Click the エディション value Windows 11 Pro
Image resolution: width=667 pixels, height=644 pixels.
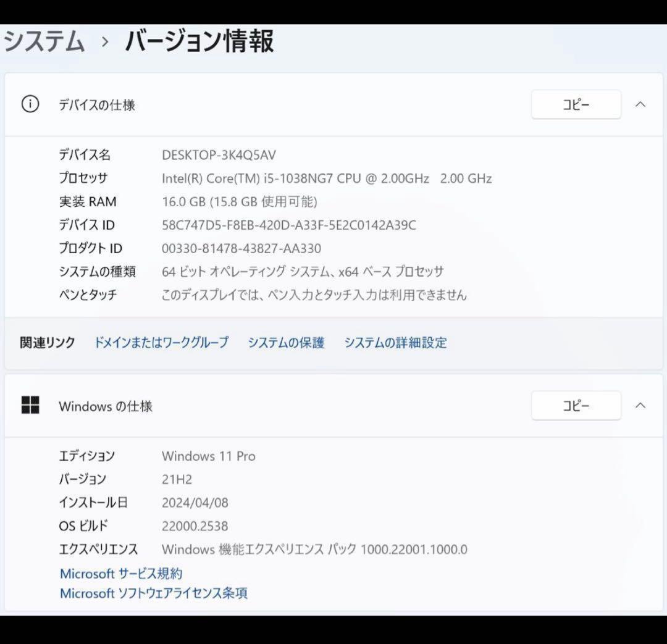click(x=209, y=456)
